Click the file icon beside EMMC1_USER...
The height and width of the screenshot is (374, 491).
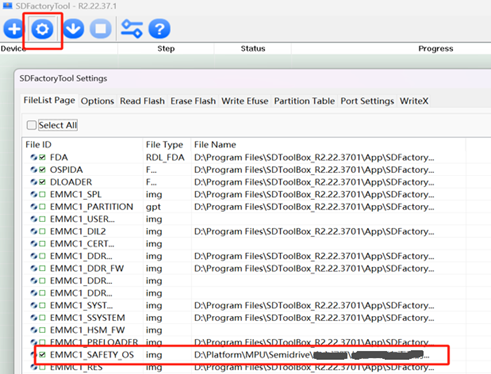[x=34, y=219]
